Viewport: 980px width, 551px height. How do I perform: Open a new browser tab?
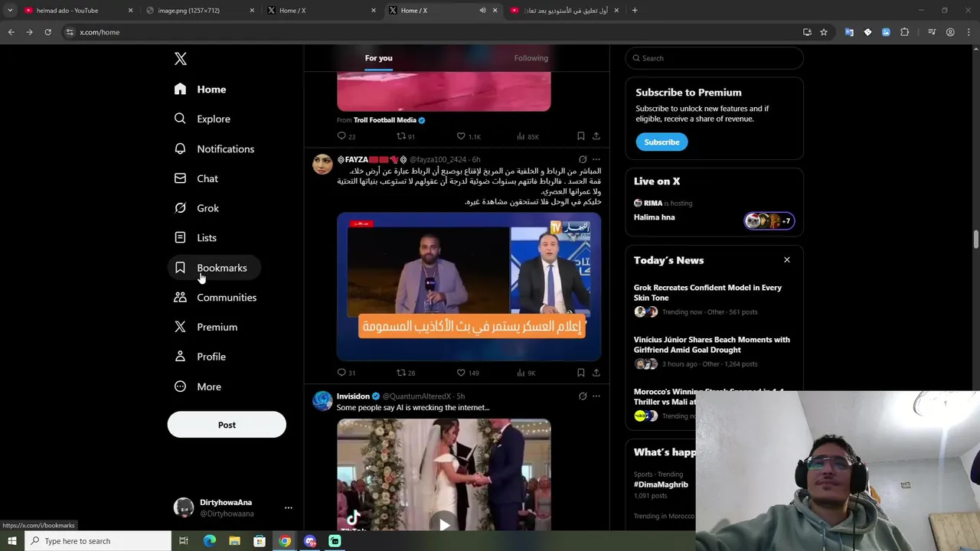point(635,11)
